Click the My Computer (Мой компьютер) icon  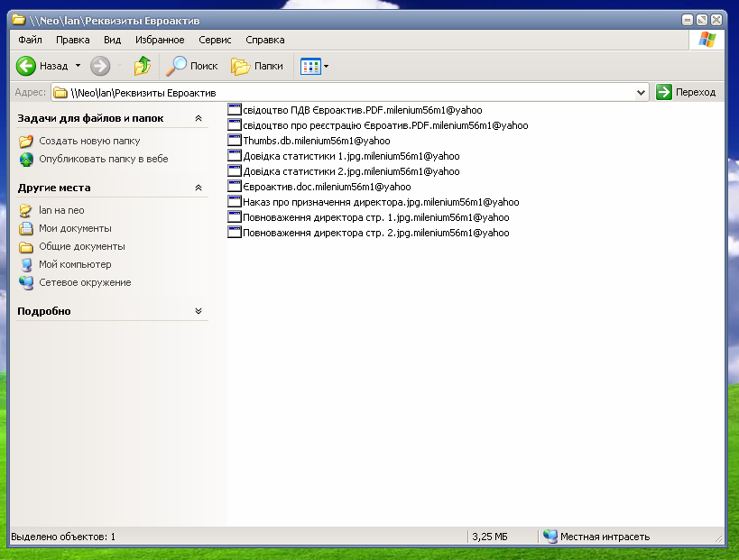[26, 264]
